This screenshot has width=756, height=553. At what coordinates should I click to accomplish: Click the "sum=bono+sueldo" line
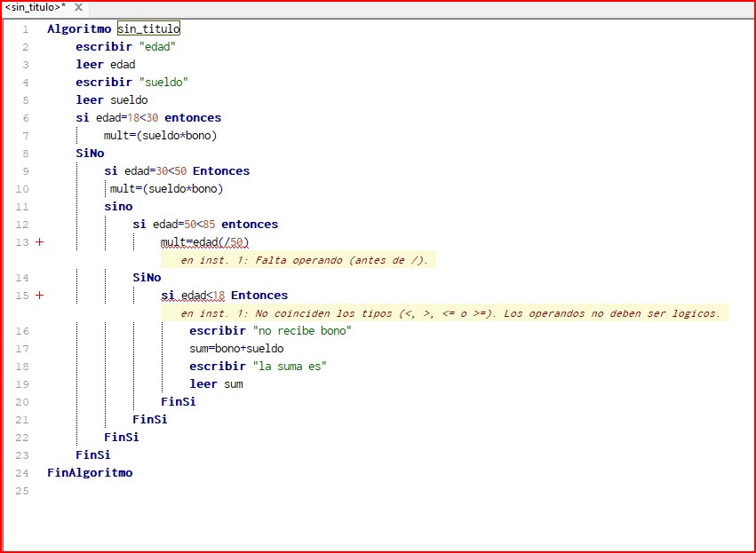236,349
